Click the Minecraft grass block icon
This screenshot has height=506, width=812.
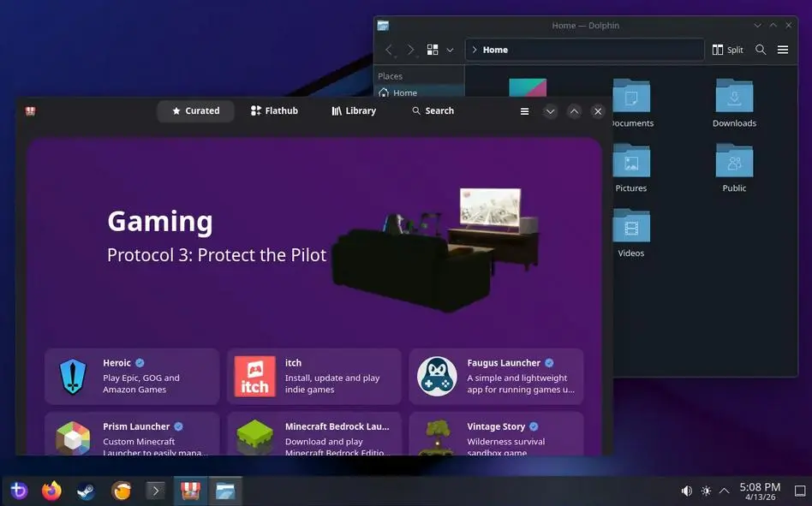coord(254,438)
